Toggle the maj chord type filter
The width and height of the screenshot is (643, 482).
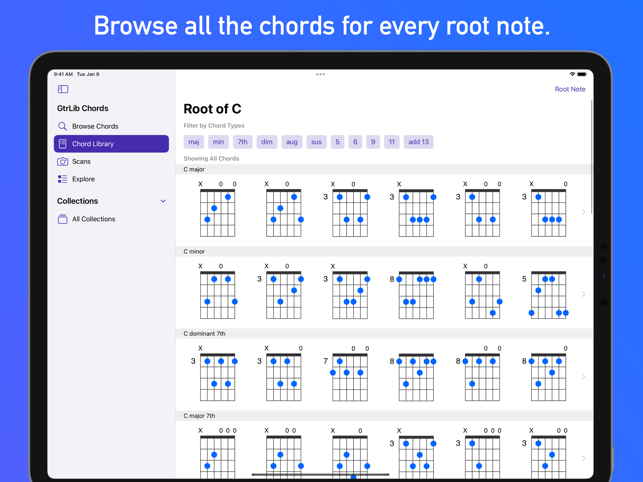[194, 142]
